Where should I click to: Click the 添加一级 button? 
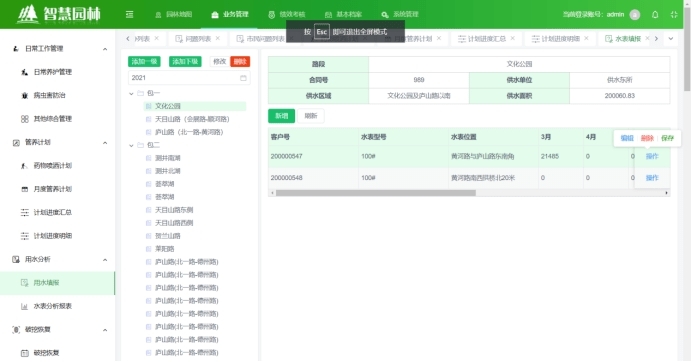point(144,61)
